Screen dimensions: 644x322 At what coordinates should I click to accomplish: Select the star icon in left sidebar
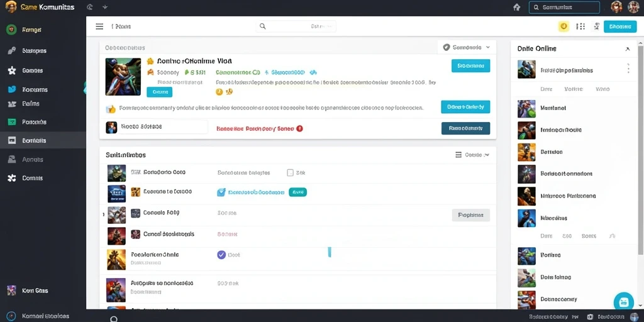12,70
